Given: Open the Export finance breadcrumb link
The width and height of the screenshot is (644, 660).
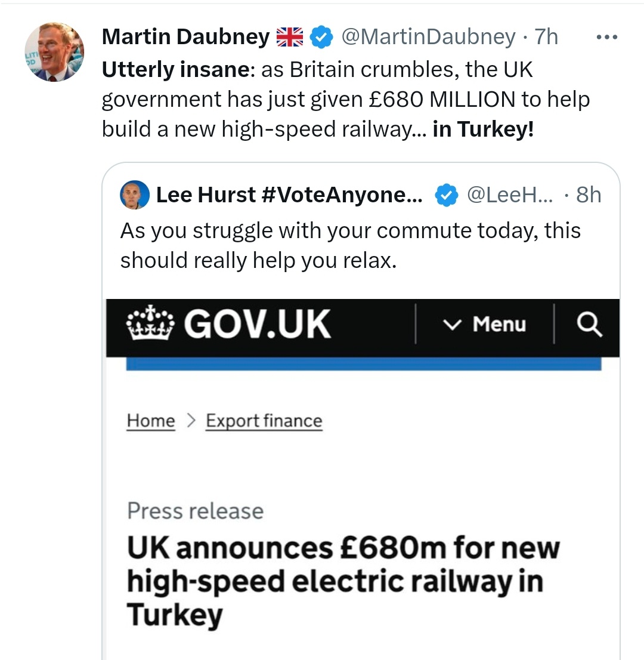Looking at the screenshot, I should (x=264, y=421).
